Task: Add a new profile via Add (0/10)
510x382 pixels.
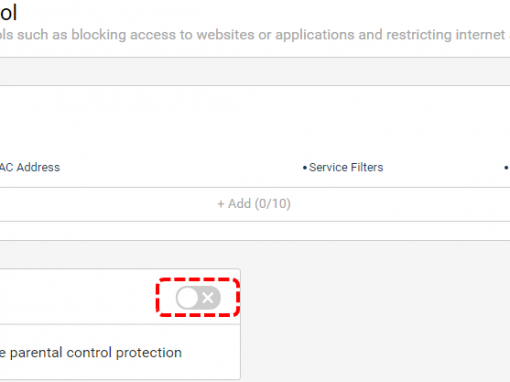Action: tap(254, 204)
